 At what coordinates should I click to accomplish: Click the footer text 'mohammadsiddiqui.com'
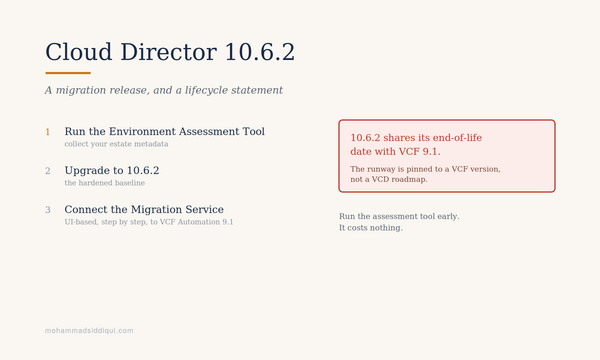[89, 331]
